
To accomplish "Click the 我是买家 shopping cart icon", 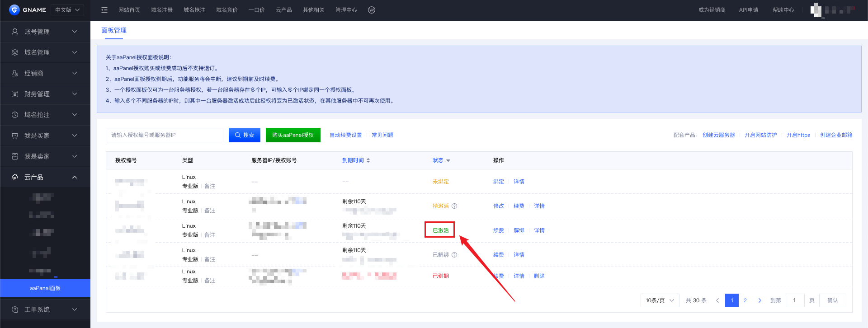I will click(15, 136).
